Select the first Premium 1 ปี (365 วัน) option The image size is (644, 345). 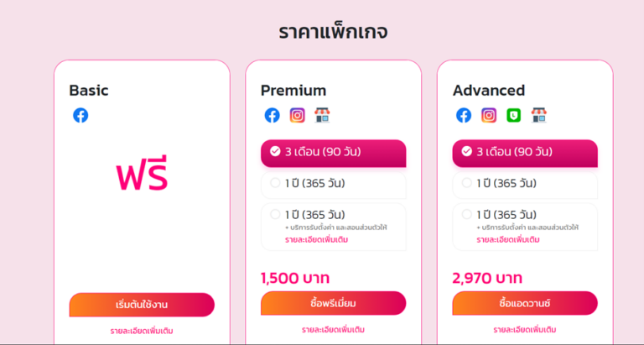[x=334, y=183]
